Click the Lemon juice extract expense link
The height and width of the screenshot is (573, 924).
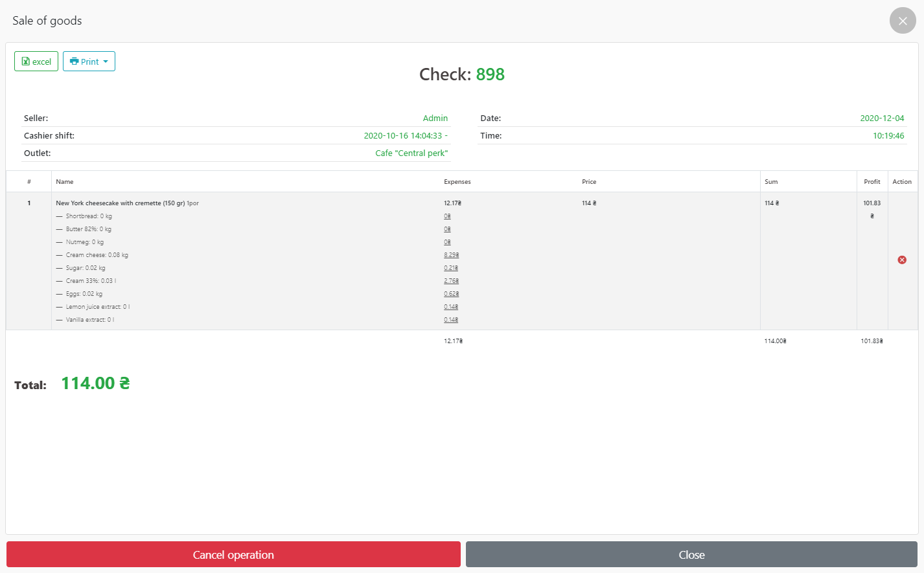pyautogui.click(x=451, y=307)
